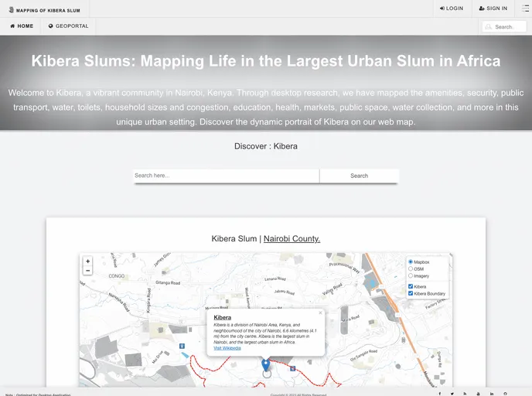Open the GitHub icon in the footer
Viewport: 532px width, 396px height.
pyautogui.click(x=505, y=394)
